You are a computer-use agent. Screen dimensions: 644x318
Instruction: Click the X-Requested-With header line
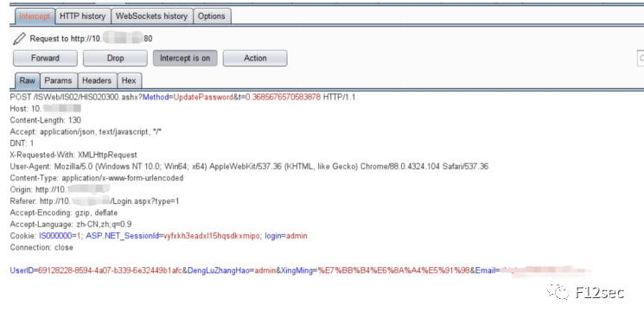(73, 155)
